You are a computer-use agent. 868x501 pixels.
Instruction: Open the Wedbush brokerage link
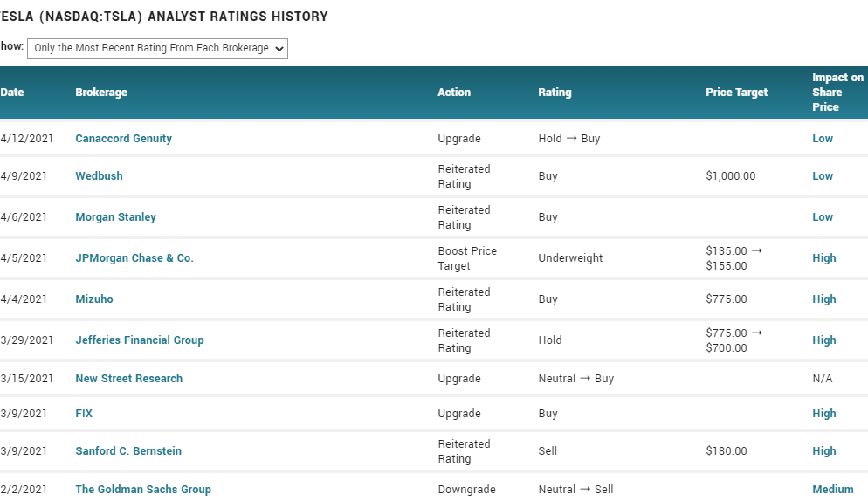[99, 176]
